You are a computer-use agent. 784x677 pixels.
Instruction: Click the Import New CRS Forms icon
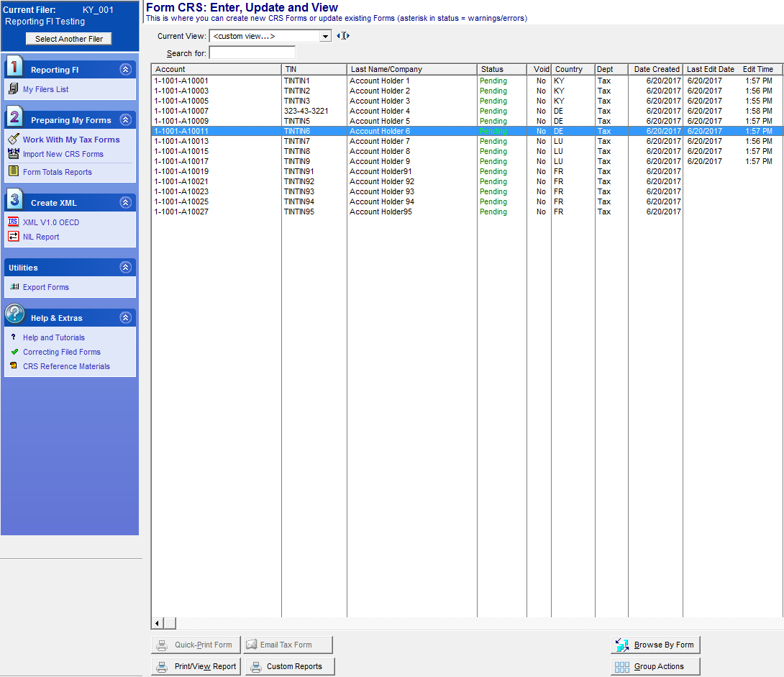14,154
